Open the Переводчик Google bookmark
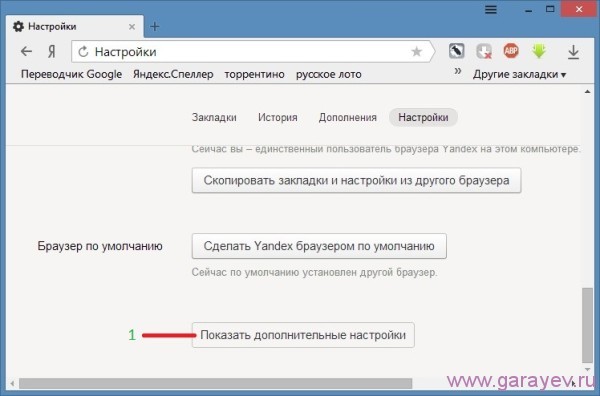The height and width of the screenshot is (396, 600). coord(72,74)
